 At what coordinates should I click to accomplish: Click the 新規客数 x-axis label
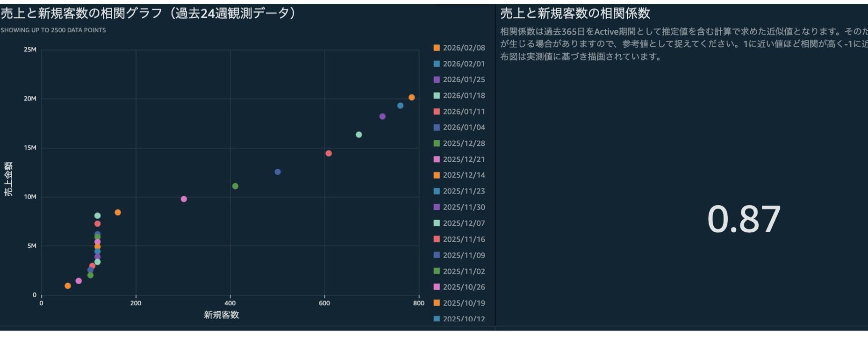click(221, 315)
